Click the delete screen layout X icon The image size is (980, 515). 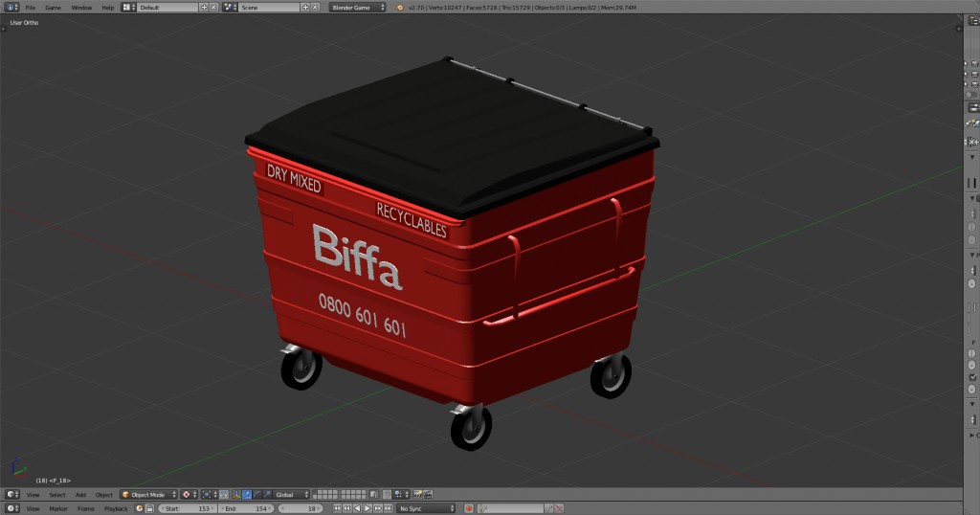(x=213, y=7)
